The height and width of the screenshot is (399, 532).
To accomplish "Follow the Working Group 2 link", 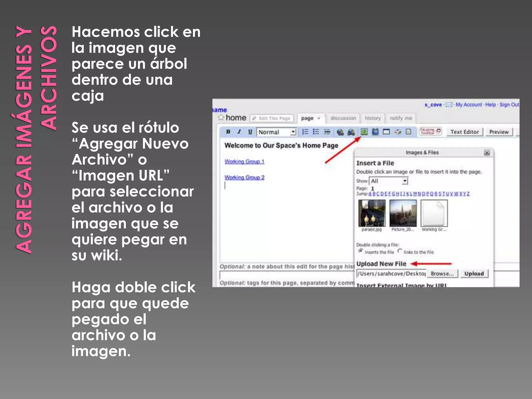I will pyautogui.click(x=244, y=177).
